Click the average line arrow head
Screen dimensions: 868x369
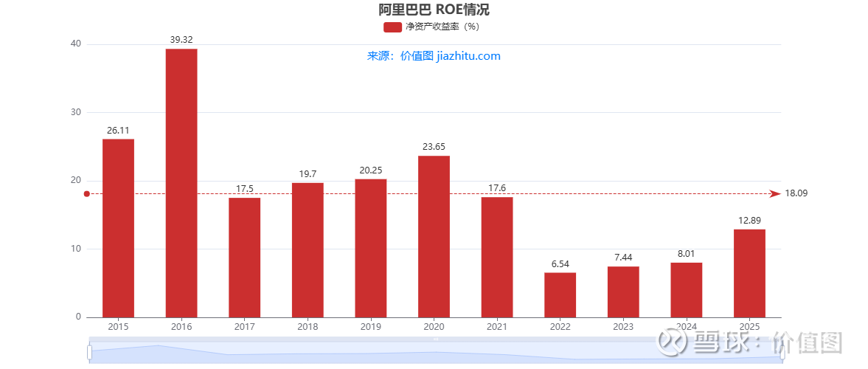click(776, 193)
